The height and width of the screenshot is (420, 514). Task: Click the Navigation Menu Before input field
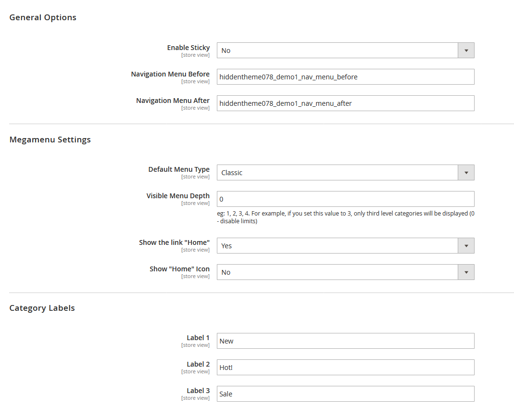point(345,76)
